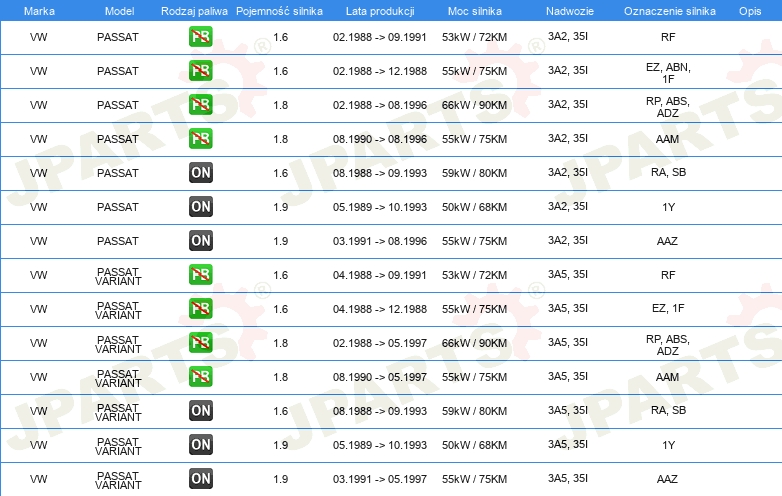
Task: Select 53kW / 72KM in PASSAT 3A2 row
Action: click(474, 37)
